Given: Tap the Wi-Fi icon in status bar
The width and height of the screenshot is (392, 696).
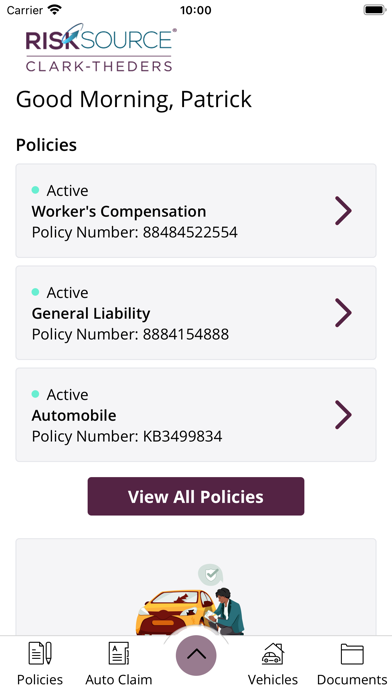Looking at the screenshot, I should (55, 10).
